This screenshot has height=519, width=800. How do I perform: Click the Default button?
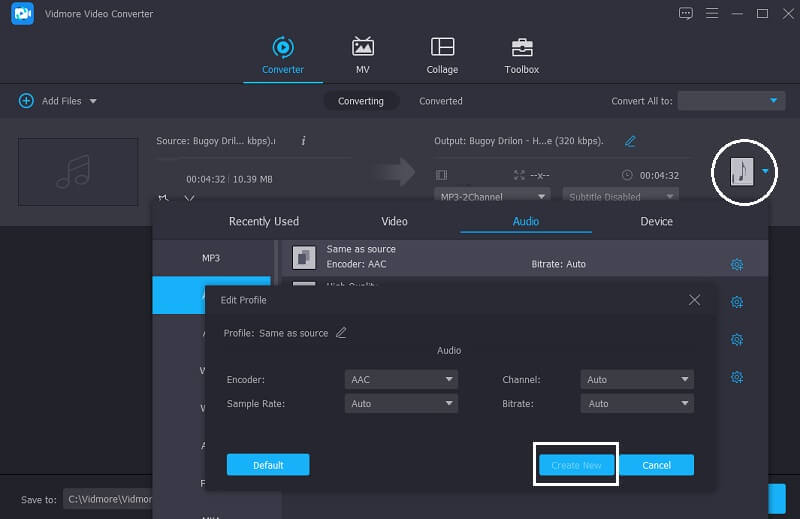pyautogui.click(x=268, y=465)
